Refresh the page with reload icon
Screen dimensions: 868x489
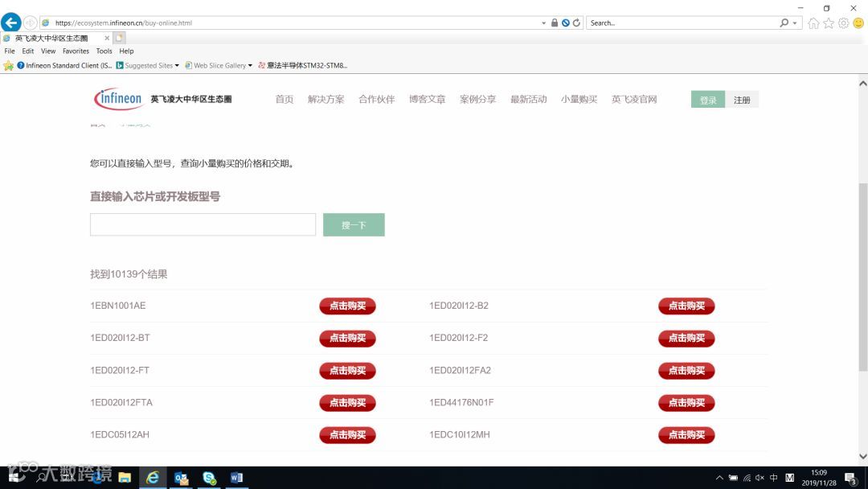pyautogui.click(x=576, y=23)
